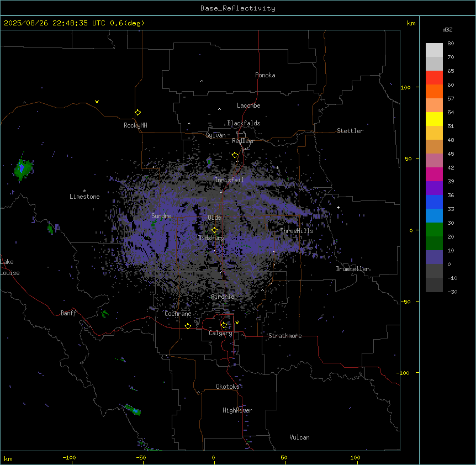
Task: Click the km unit label at bottom left
Action: (8, 459)
